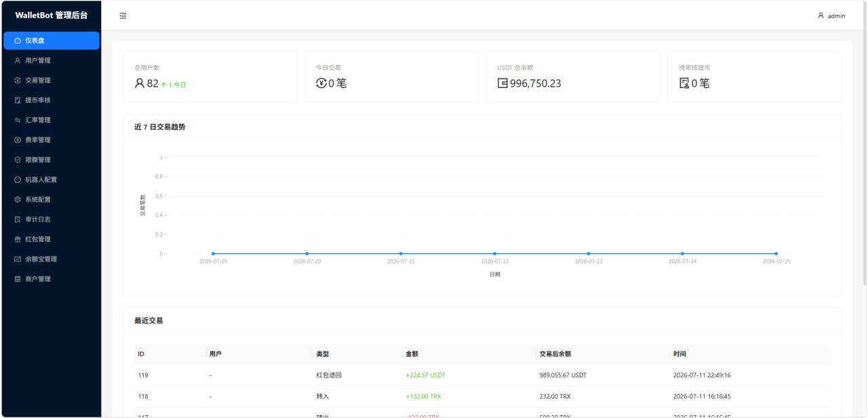Screen dimensions: 868x418
Task: Select 余额宝管理 from the sidebar
Action: (x=52, y=259)
